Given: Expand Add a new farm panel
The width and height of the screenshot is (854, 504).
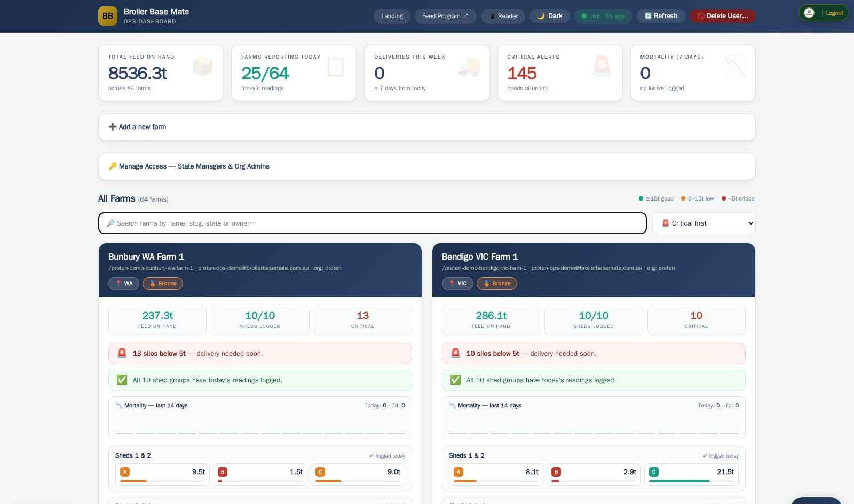Looking at the screenshot, I should [427, 127].
